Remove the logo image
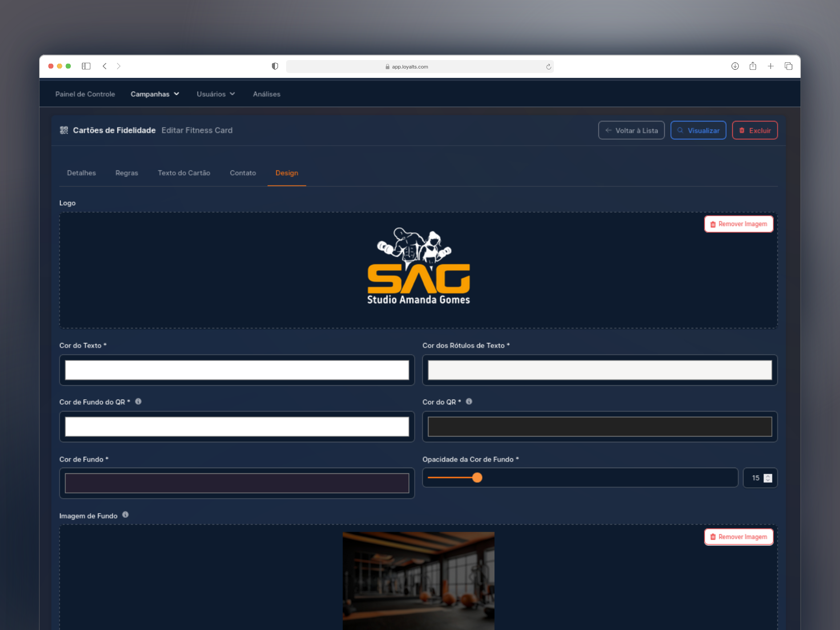The image size is (840, 630). coord(739,224)
